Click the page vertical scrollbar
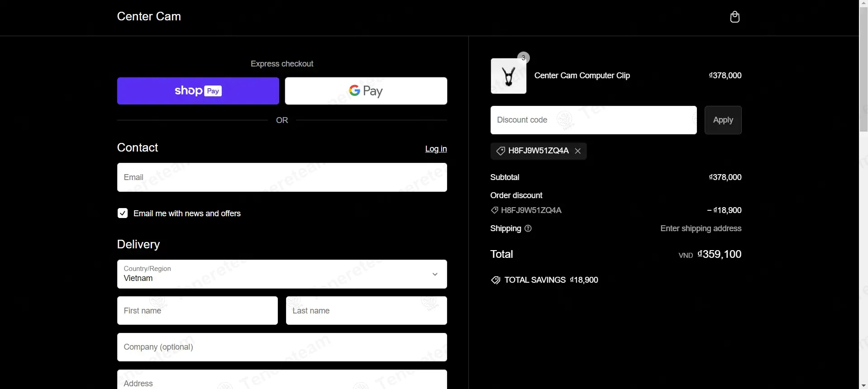The image size is (868, 389). tap(863, 194)
